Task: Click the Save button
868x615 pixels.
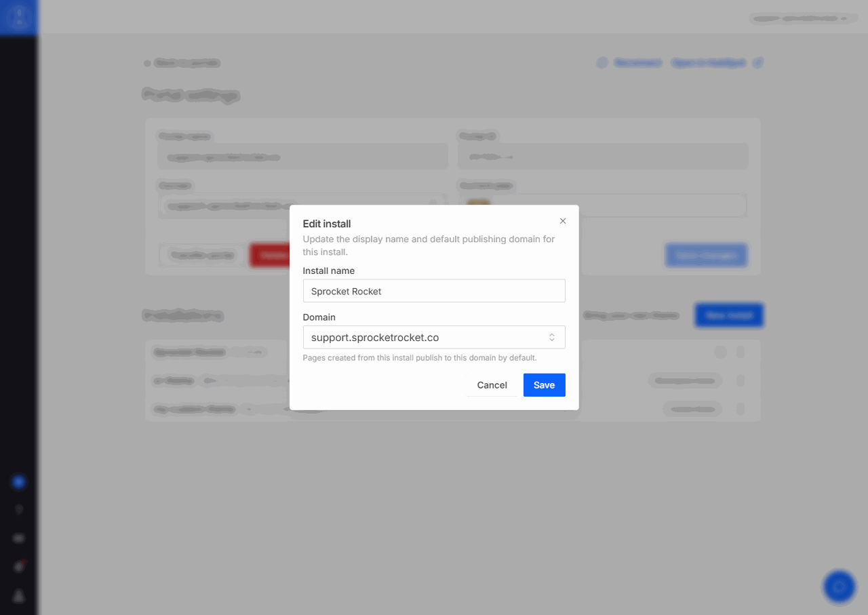Action: click(x=544, y=385)
